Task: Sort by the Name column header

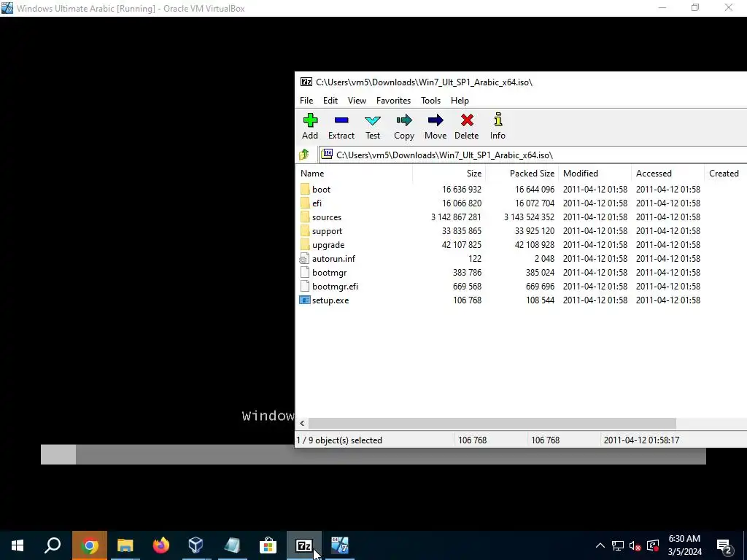Action: pyautogui.click(x=354, y=174)
